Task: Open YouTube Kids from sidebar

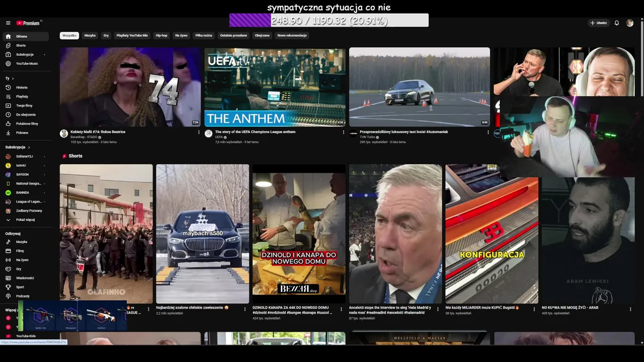Action: click(26, 336)
